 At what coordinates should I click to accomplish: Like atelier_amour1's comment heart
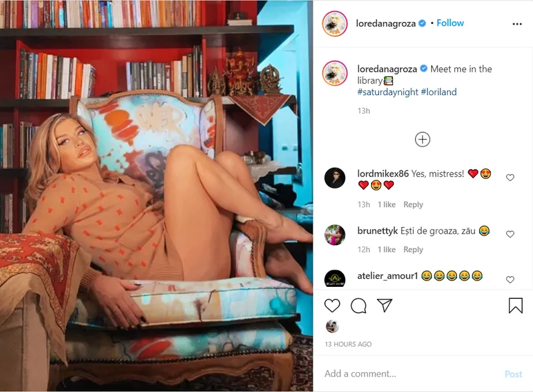(510, 280)
